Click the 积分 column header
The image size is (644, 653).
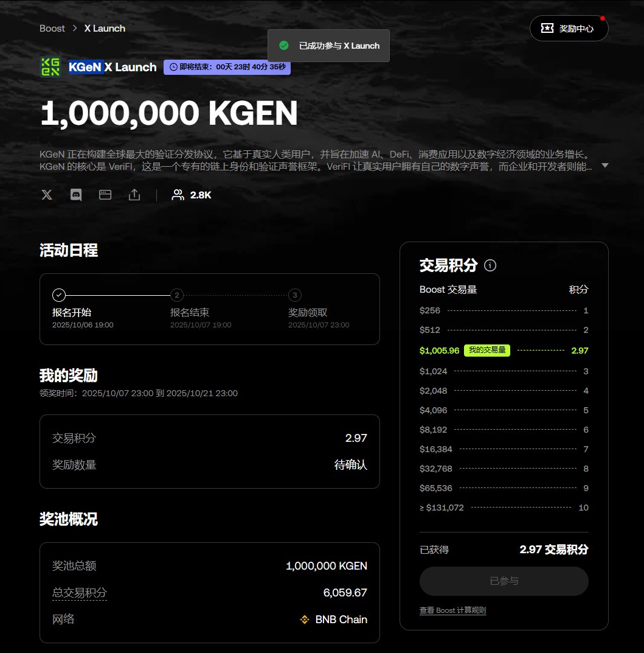[x=579, y=290]
